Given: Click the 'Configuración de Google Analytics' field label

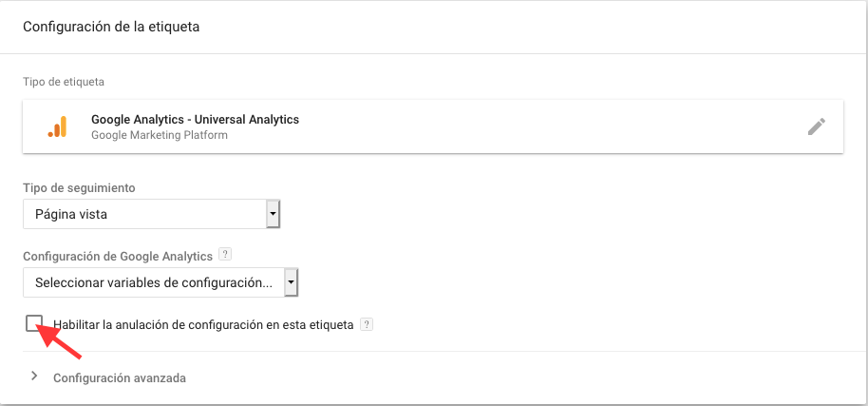Looking at the screenshot, I should [x=118, y=257].
